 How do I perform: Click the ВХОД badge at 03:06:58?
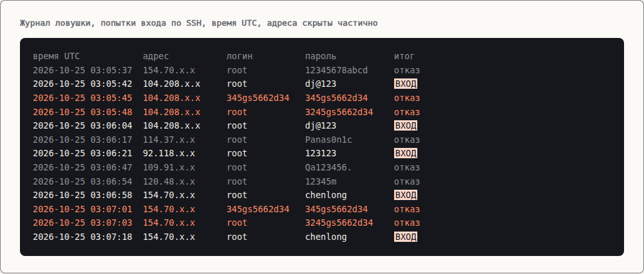[405, 195]
